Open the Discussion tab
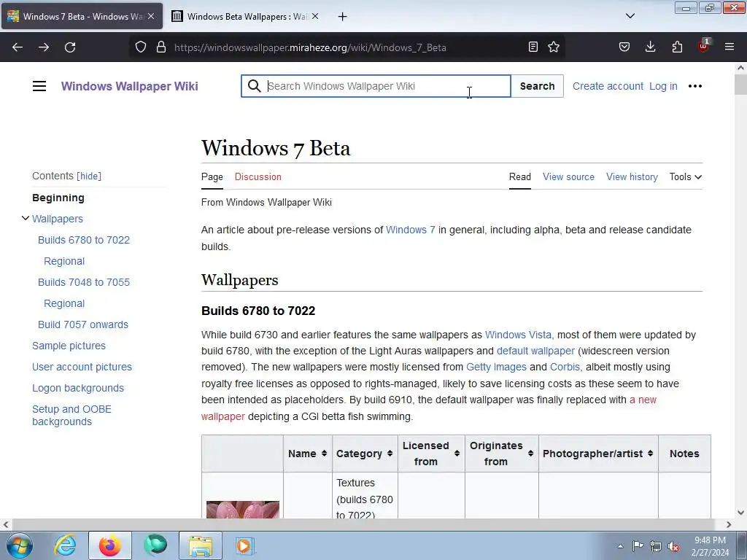Screen dimensions: 747x560 (x=258, y=176)
